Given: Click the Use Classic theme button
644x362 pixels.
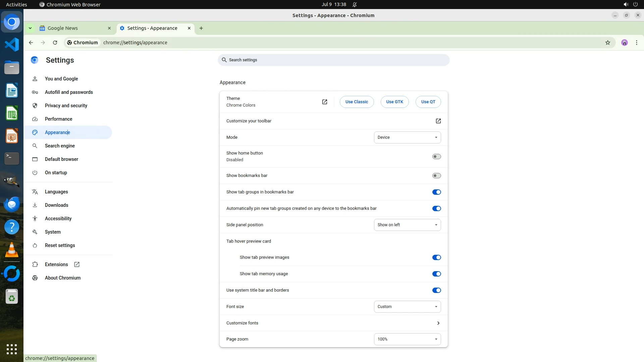Looking at the screenshot, I should coord(357,102).
